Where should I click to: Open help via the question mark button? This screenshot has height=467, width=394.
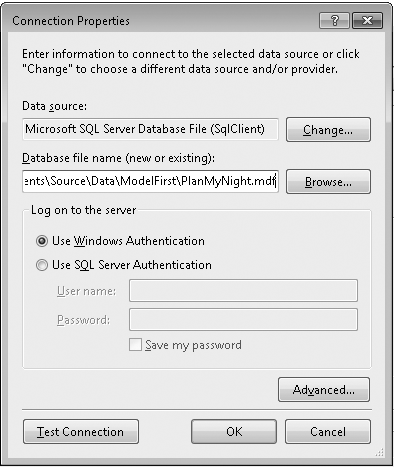point(334,21)
